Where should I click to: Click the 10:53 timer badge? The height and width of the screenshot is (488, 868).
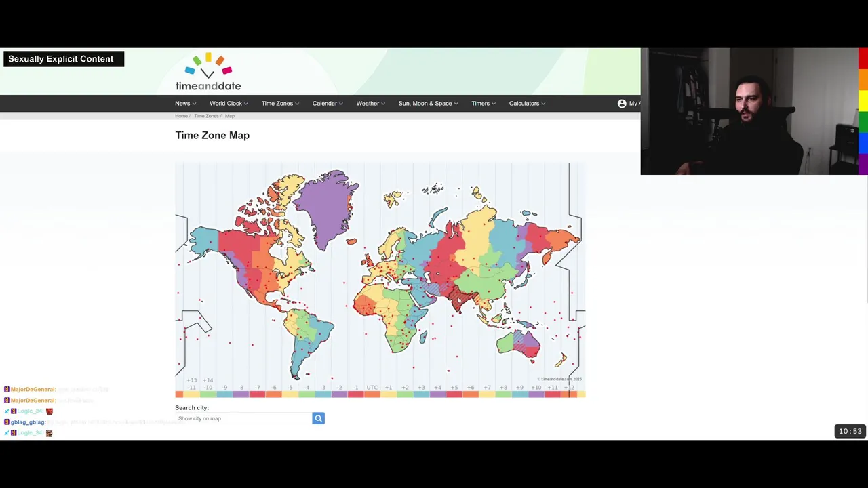click(x=850, y=431)
